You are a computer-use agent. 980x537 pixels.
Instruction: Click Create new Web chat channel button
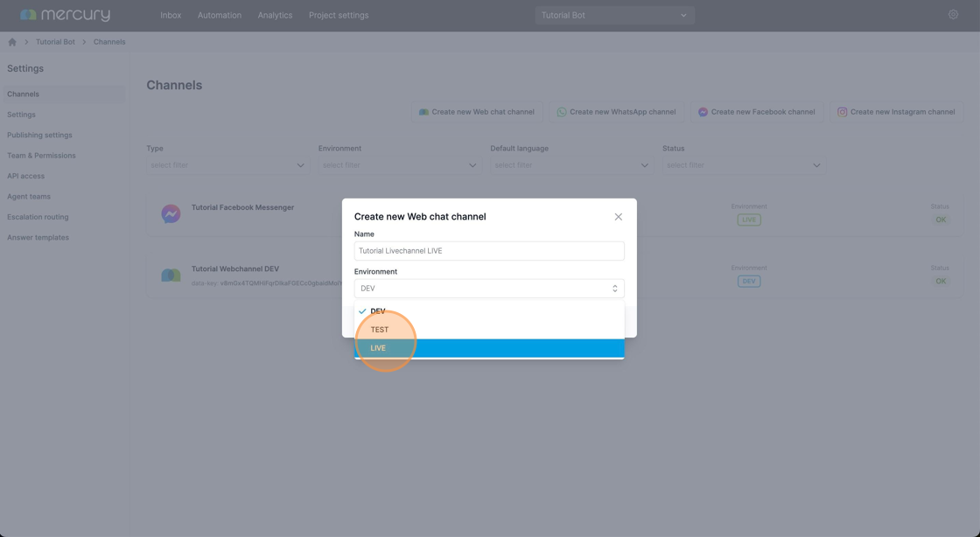click(x=477, y=112)
